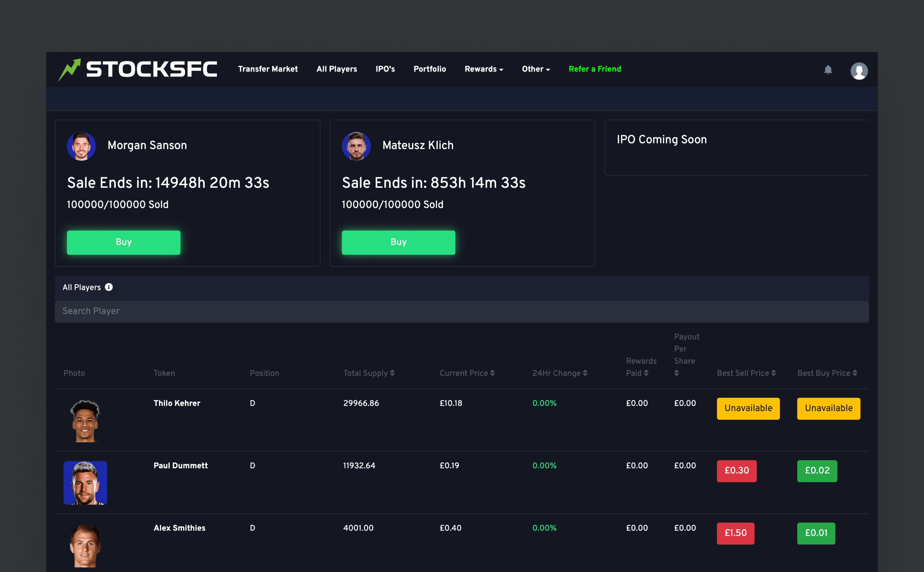This screenshot has width=924, height=572.
Task: Click Alex Smithies' 4001.00 total supply
Action: coord(358,528)
